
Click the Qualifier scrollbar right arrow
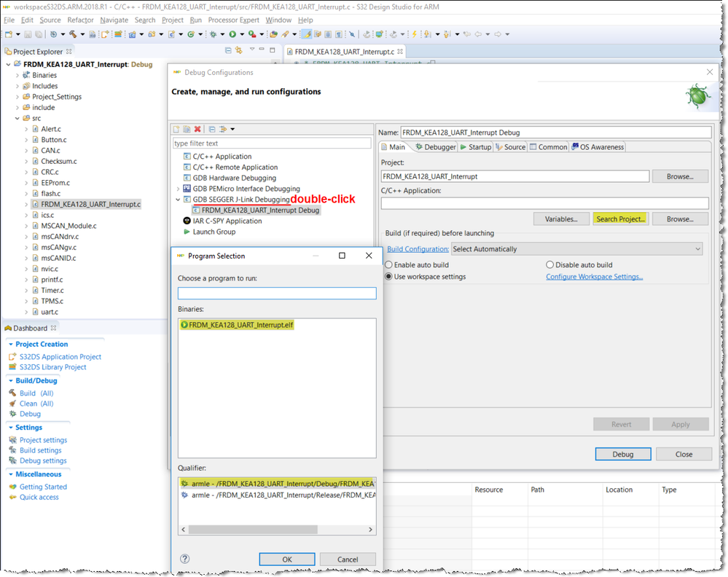click(370, 530)
